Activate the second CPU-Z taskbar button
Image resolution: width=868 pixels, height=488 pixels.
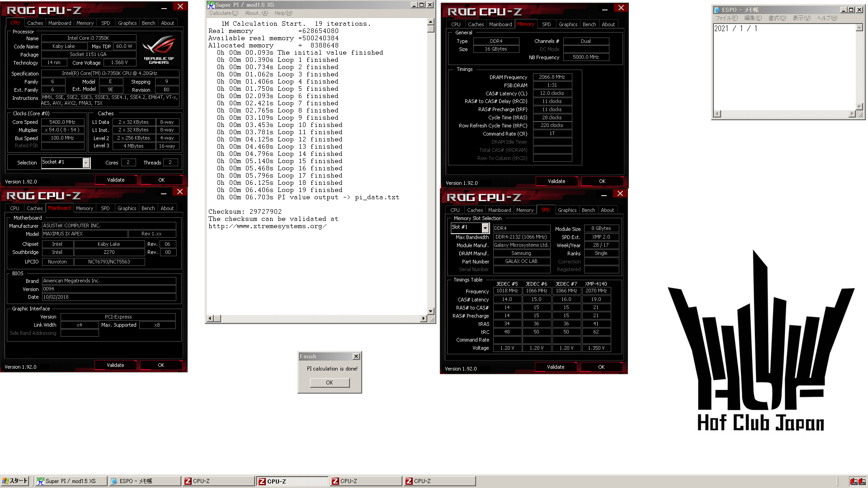292,481
